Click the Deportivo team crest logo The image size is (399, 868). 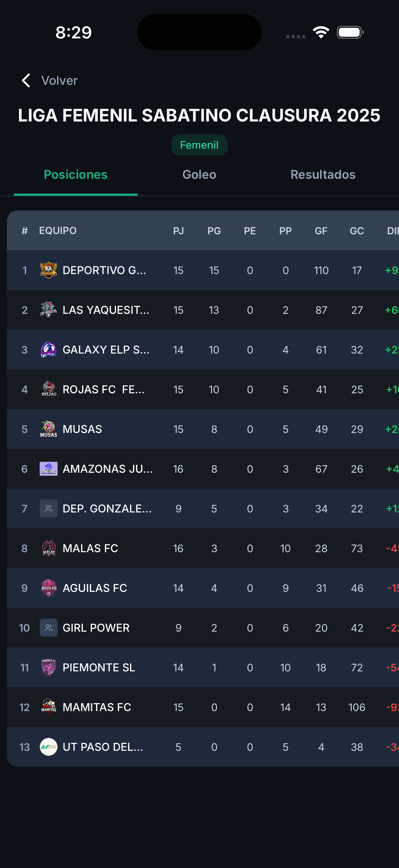(49, 270)
